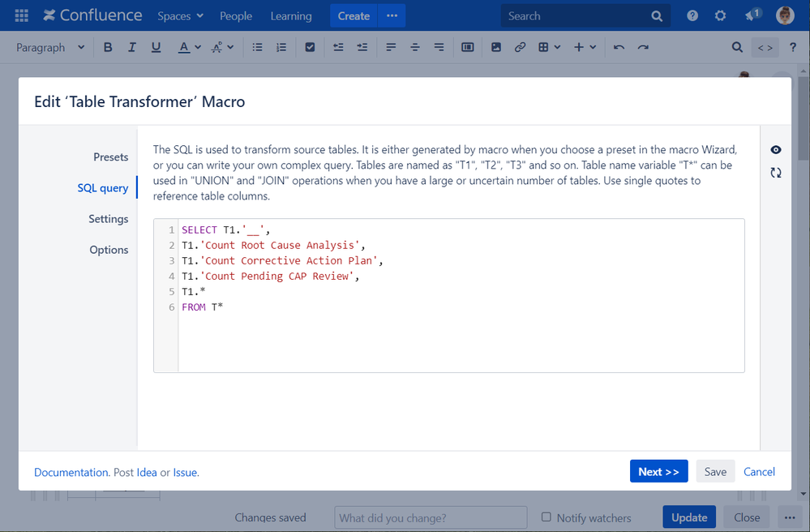
Task: Toggle underline formatting
Action: coord(156,48)
